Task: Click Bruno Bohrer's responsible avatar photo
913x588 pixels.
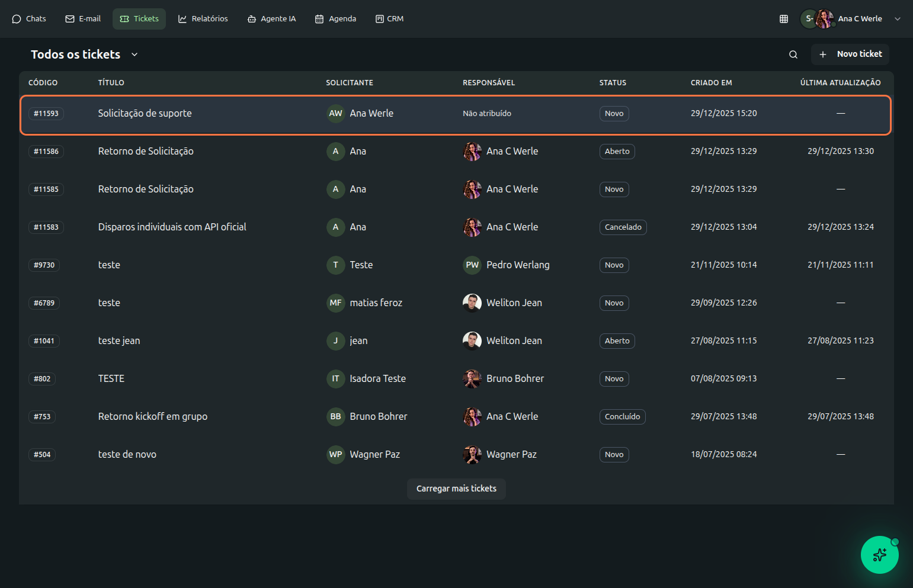Action: pos(472,378)
